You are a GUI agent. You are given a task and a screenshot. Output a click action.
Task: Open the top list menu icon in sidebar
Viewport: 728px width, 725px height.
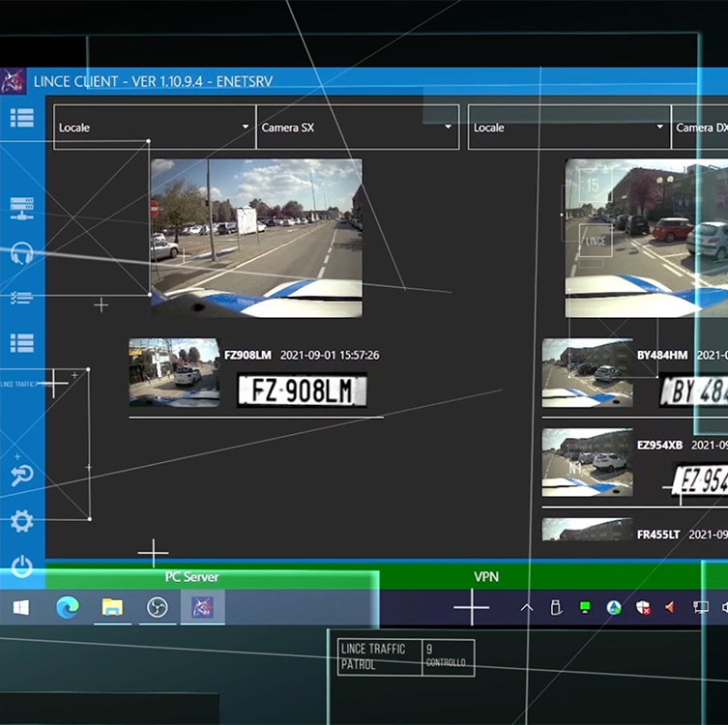(x=22, y=117)
